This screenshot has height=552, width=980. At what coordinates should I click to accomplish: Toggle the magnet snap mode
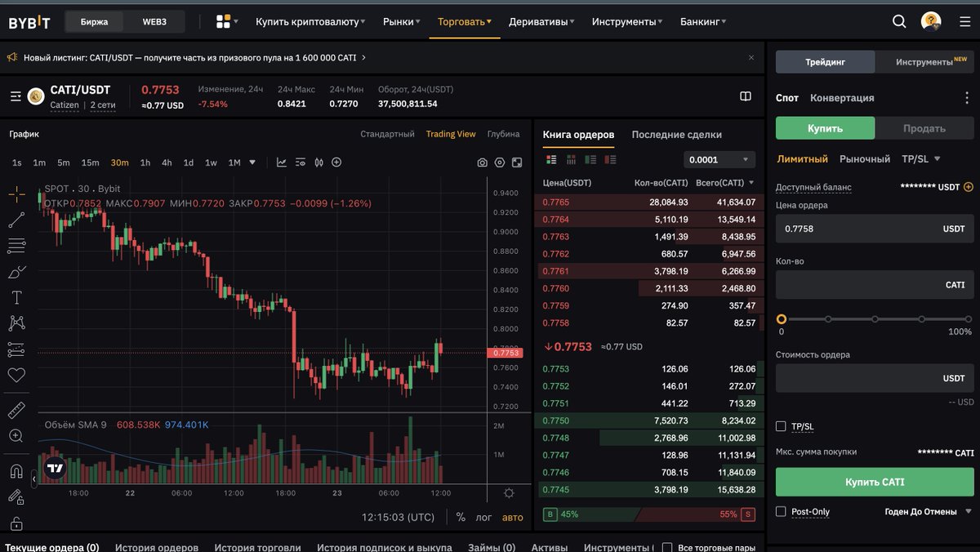point(16,471)
